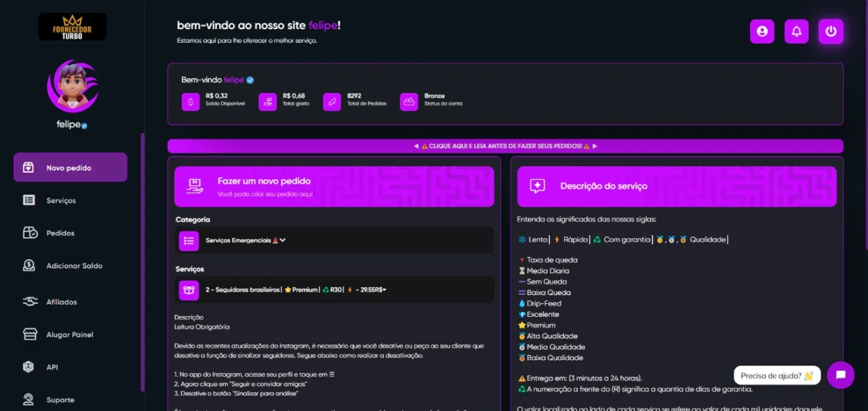868x411 pixels.
Task: Click the Descrição do serviço comment icon
Action: point(538,187)
